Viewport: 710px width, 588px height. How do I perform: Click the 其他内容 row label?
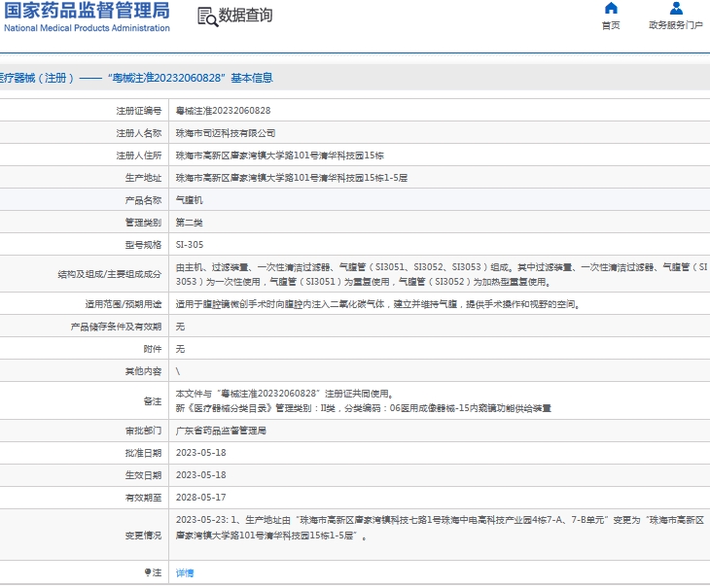coord(144,371)
